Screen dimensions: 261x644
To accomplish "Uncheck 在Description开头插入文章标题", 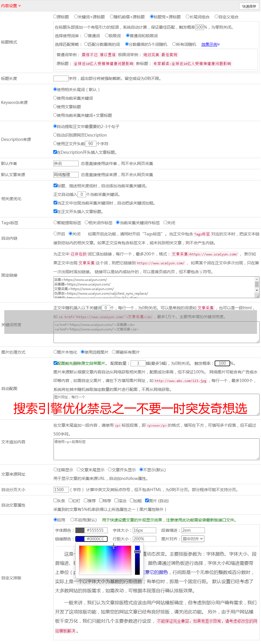I will [x=55, y=152].
